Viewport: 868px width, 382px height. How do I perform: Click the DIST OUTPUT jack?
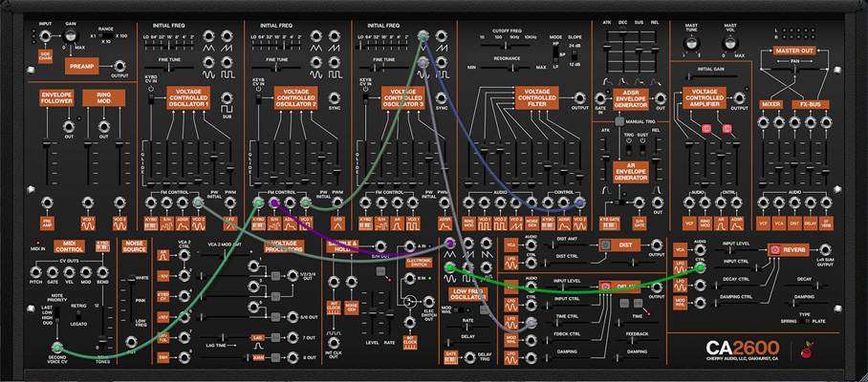tap(657, 245)
